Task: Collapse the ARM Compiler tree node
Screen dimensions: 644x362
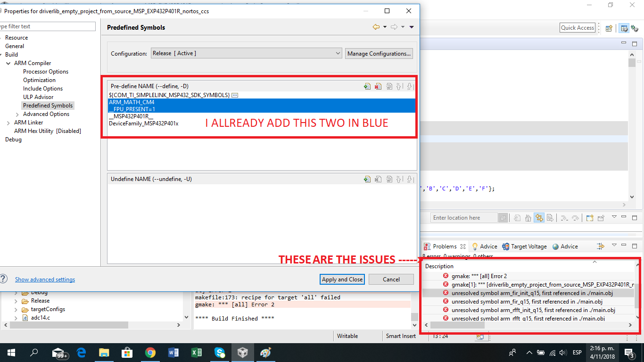Action: tap(8, 63)
